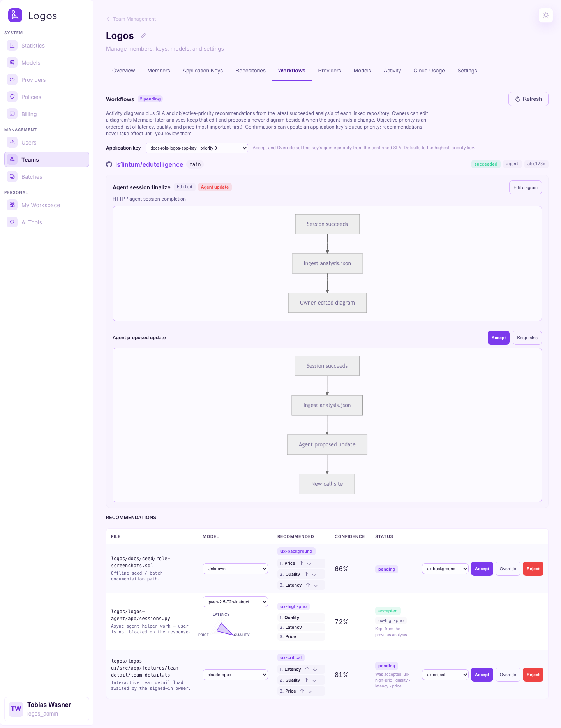The height and width of the screenshot is (728, 561).
Task: Open the ls1intum/edutelligence repository link
Action: click(x=149, y=165)
